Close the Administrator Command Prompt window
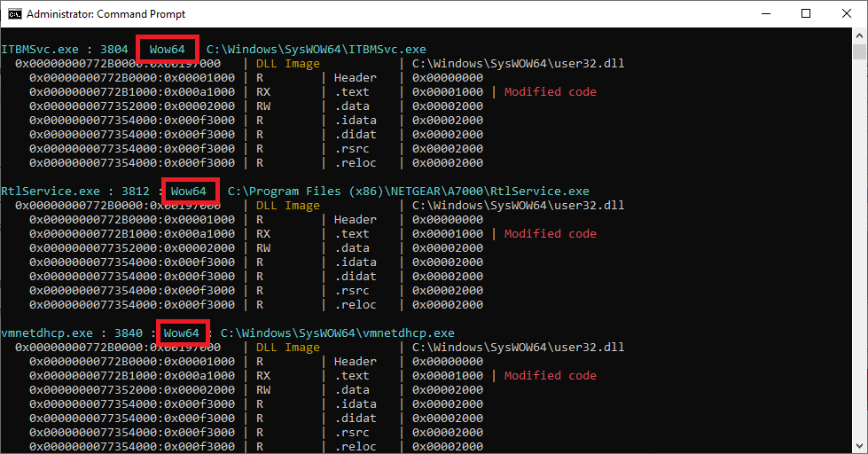The height and width of the screenshot is (454, 868). 847,14
